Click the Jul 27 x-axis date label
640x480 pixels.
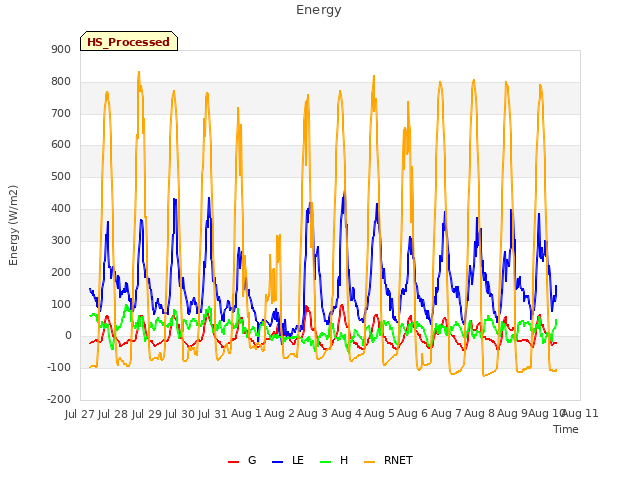tap(80, 414)
